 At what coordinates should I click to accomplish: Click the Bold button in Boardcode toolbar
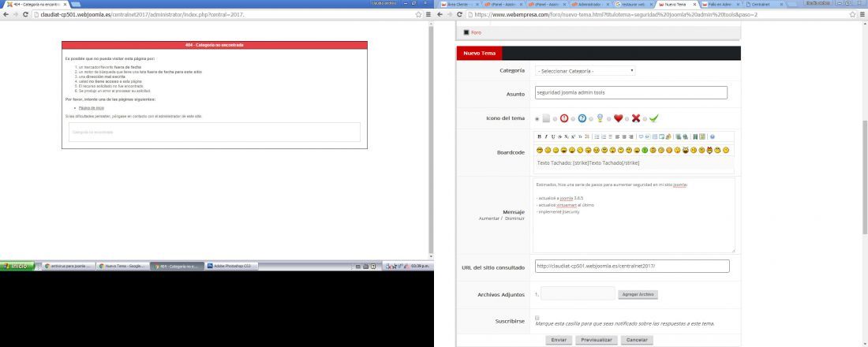coord(540,136)
